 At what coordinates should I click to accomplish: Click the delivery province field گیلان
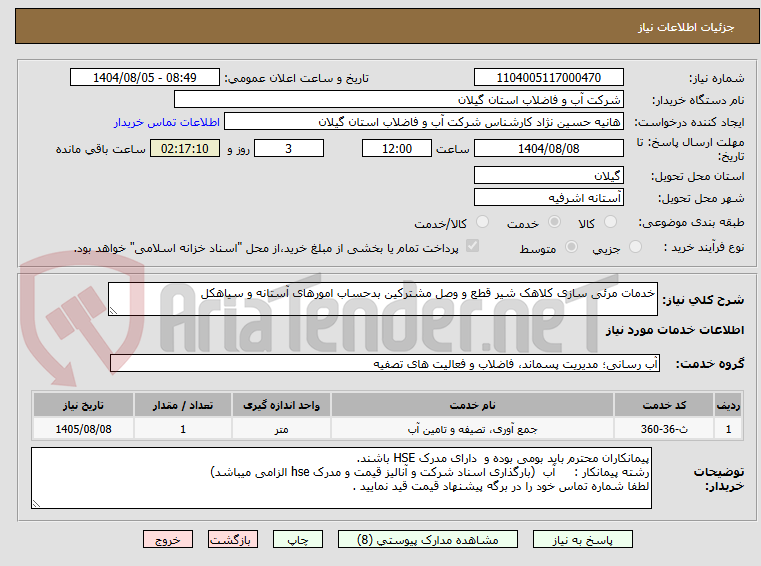[x=548, y=175]
